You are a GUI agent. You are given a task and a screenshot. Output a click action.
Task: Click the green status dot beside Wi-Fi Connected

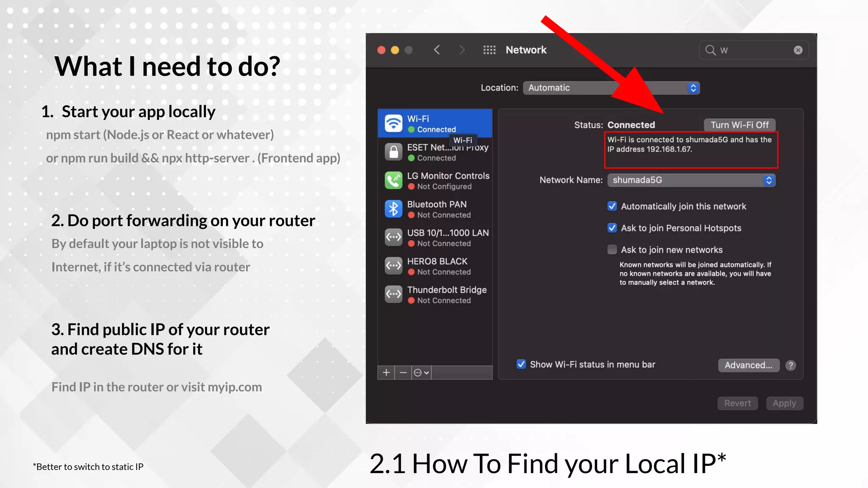coord(411,130)
